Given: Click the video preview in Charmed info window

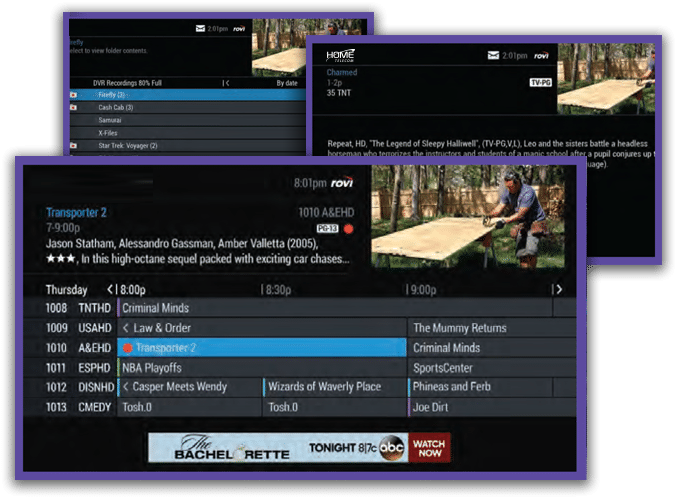Looking at the screenshot, I should [606, 79].
